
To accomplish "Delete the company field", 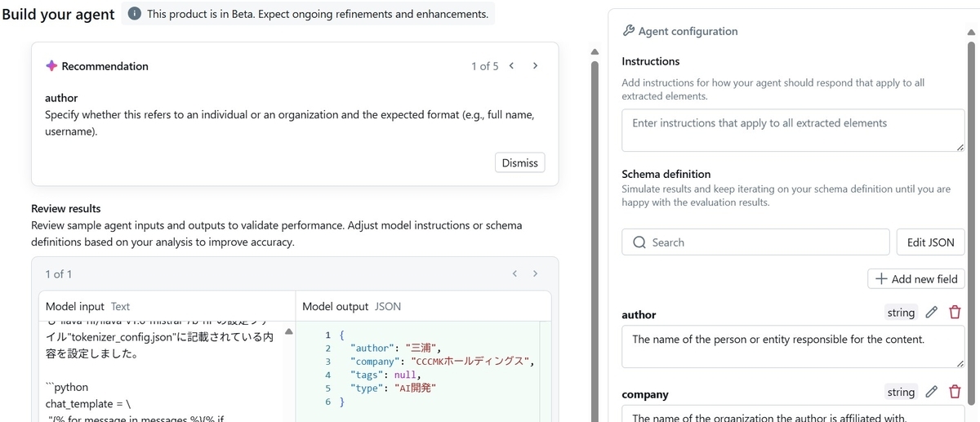I will (955, 393).
